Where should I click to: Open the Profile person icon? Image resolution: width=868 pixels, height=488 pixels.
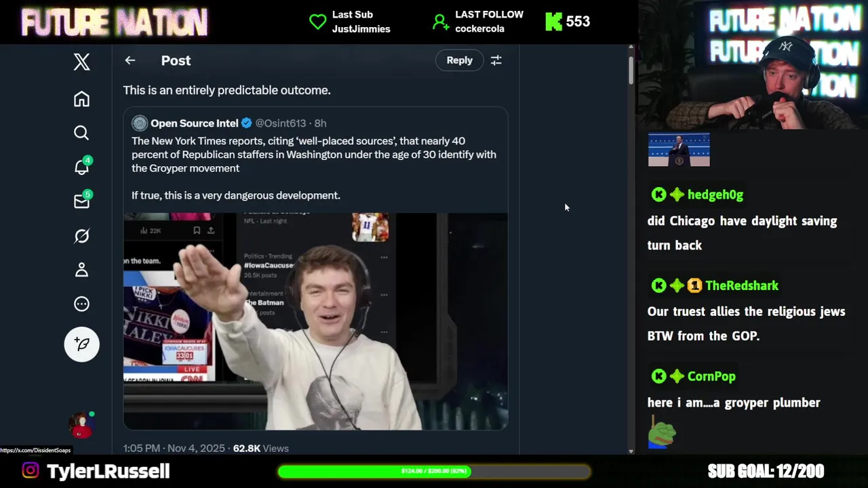(x=81, y=270)
